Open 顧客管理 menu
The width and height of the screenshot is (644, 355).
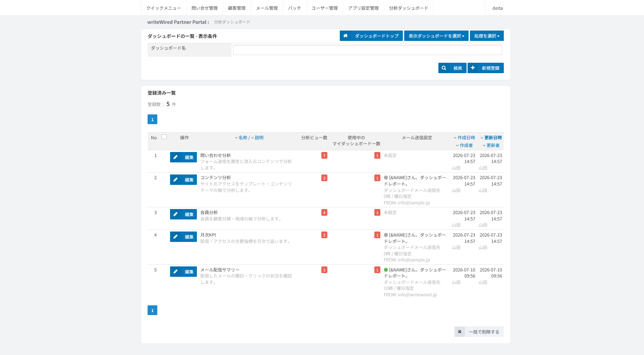[x=237, y=8]
